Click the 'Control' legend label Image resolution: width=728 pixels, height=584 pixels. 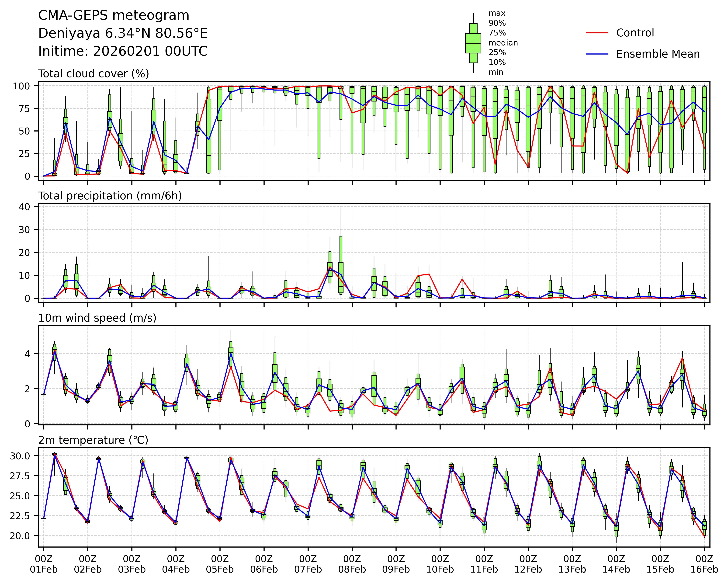point(635,33)
